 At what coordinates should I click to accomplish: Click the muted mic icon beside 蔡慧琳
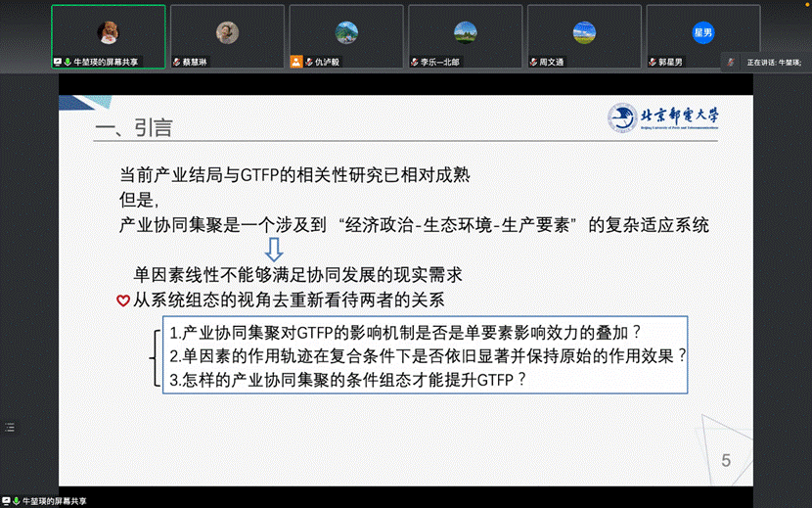pos(176,62)
